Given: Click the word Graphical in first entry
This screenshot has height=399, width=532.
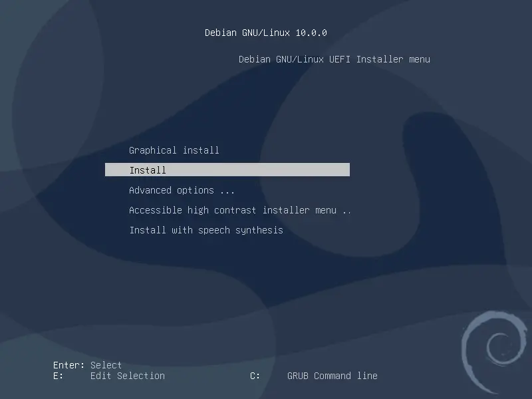Looking at the screenshot, I should [x=152, y=150].
